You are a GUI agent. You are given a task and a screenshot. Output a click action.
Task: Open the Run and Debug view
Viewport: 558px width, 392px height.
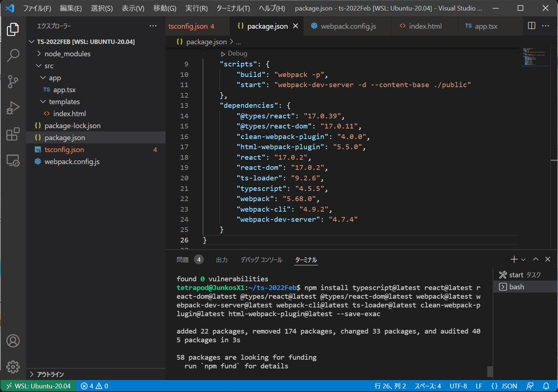[13, 107]
